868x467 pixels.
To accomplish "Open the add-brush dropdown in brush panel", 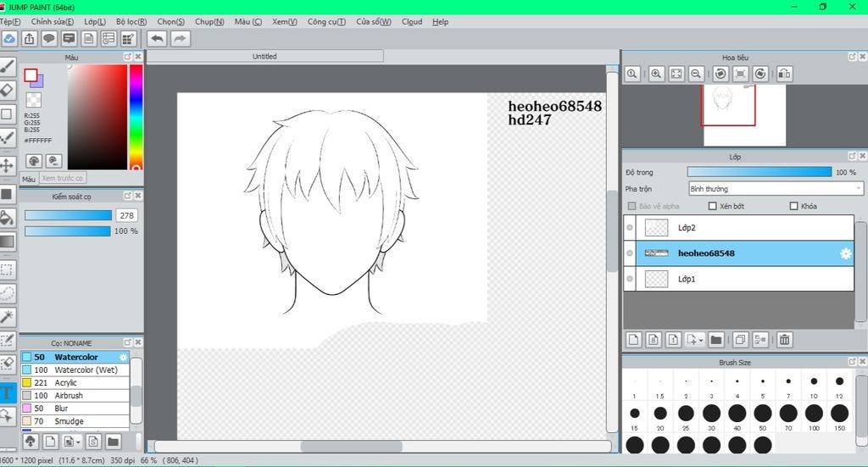I will [78, 442].
